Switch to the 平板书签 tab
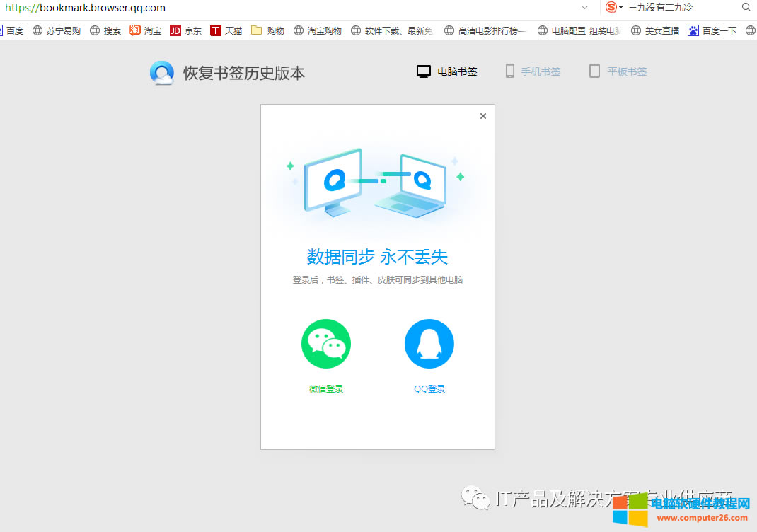Viewport: 757px width, 532px height. [618, 71]
